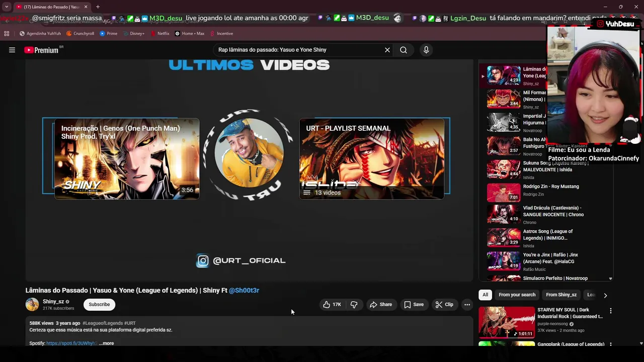Open the browser tab search dropdown

7,7
